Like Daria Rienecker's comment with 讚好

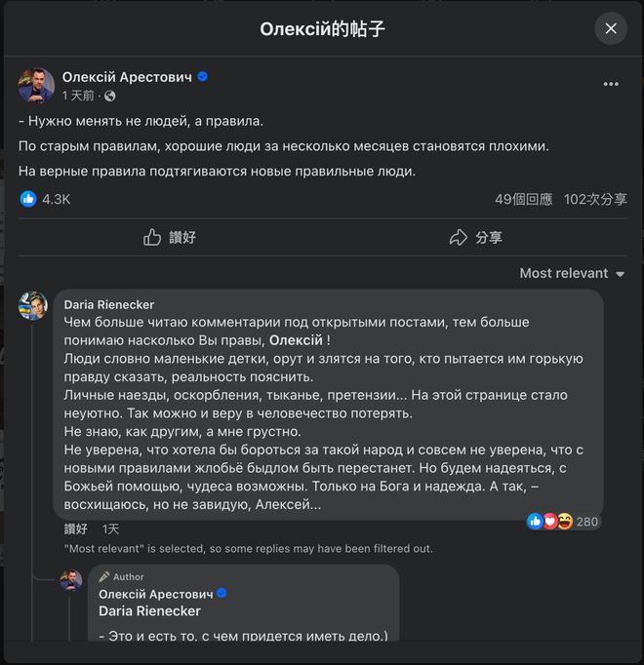pos(76,528)
